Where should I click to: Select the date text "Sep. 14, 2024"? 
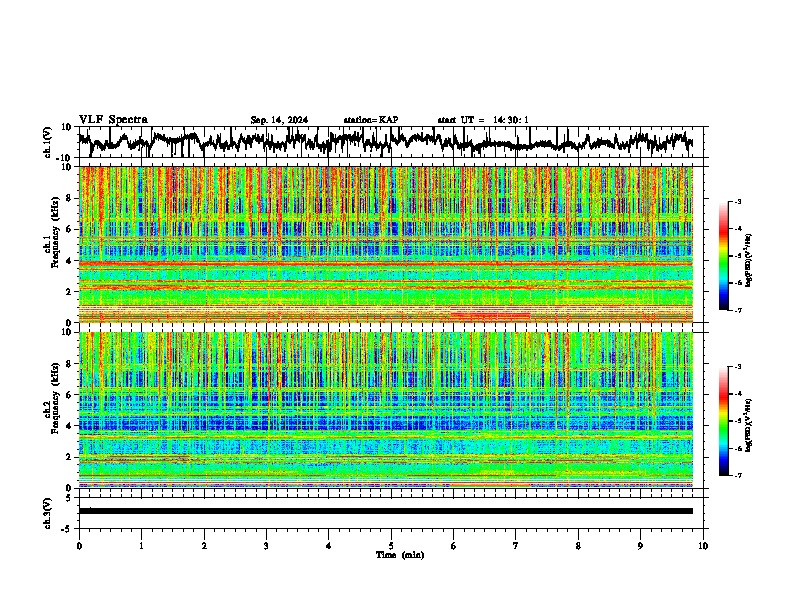click(x=279, y=120)
